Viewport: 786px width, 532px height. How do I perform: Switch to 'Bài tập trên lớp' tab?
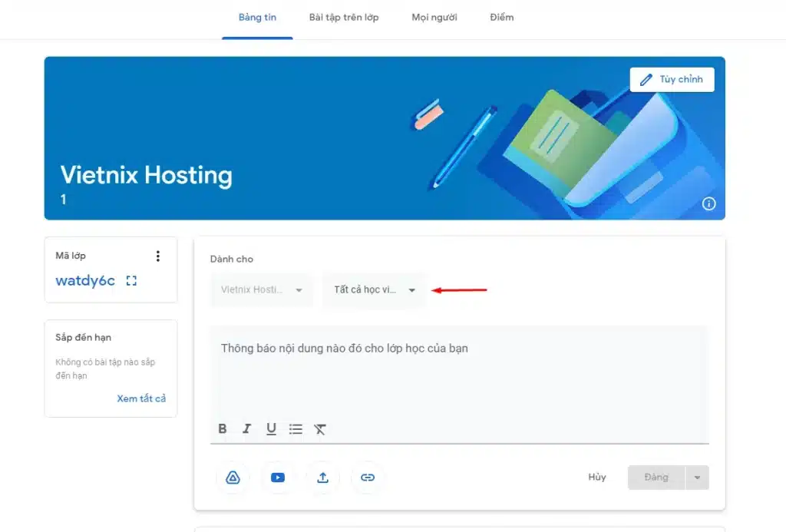(x=344, y=18)
